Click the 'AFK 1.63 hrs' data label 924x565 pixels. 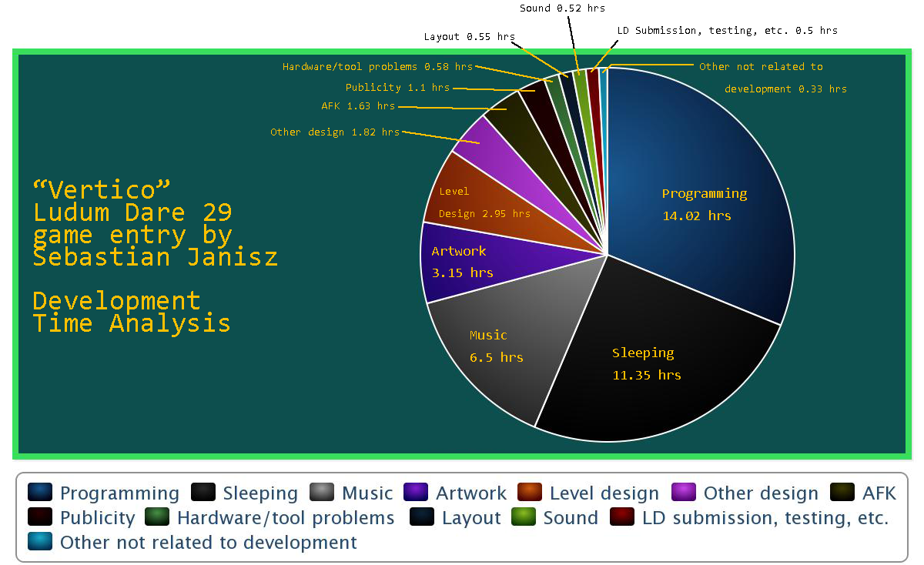pos(358,106)
